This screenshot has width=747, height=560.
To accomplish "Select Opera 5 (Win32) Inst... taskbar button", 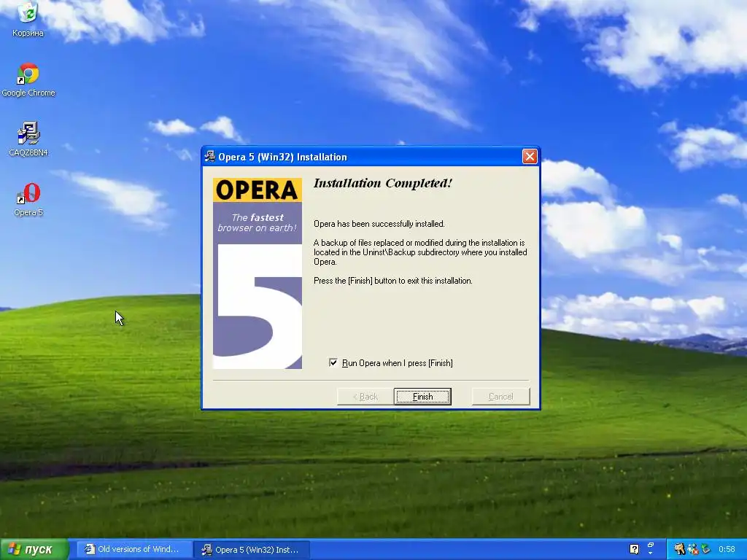I will click(x=252, y=550).
